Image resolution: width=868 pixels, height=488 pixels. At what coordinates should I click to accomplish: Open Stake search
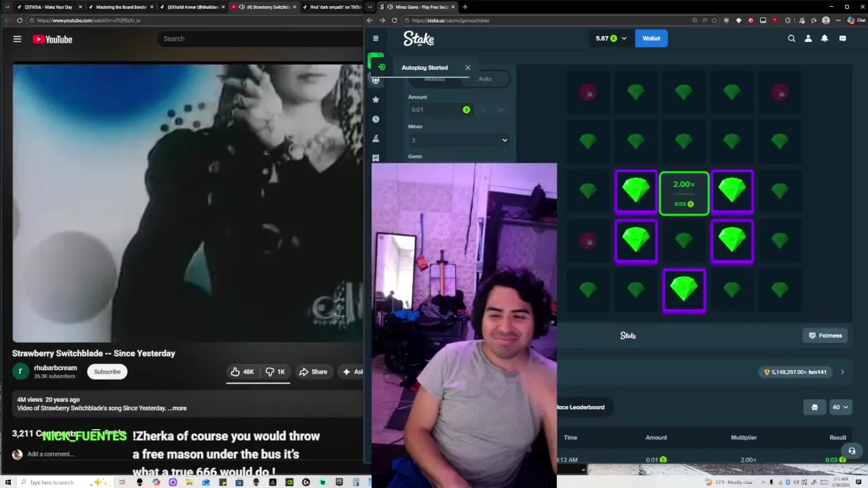click(x=791, y=39)
